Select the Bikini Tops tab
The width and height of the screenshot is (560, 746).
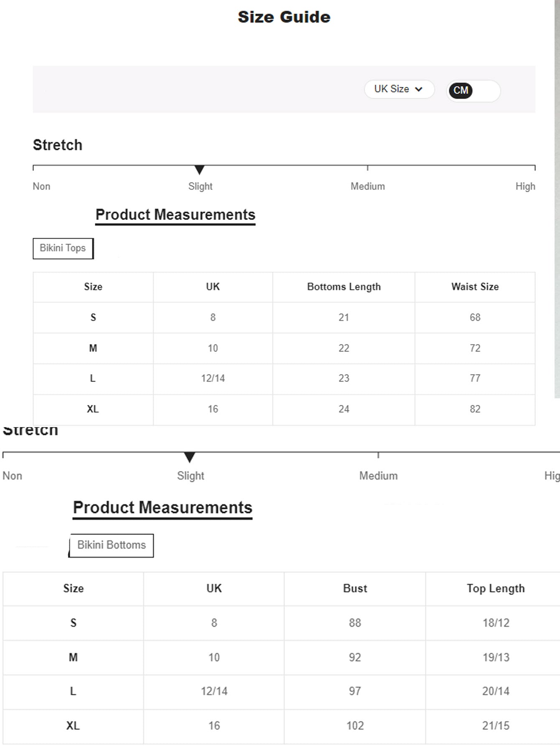tap(63, 248)
